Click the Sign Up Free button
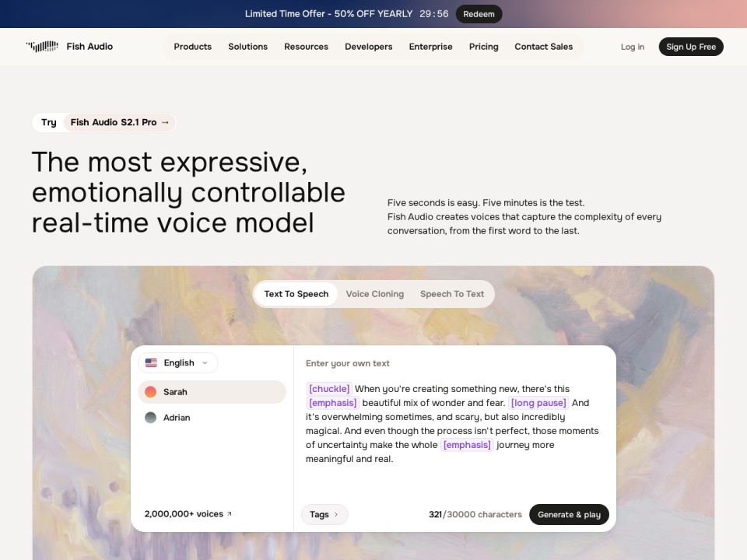The width and height of the screenshot is (747, 560). [x=691, y=47]
